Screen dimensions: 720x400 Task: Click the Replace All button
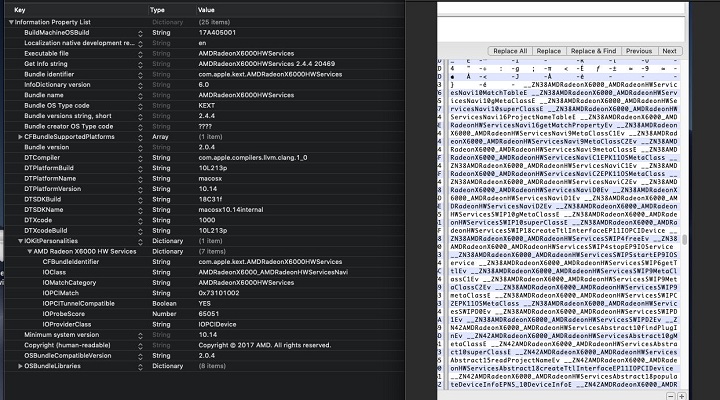510,51
